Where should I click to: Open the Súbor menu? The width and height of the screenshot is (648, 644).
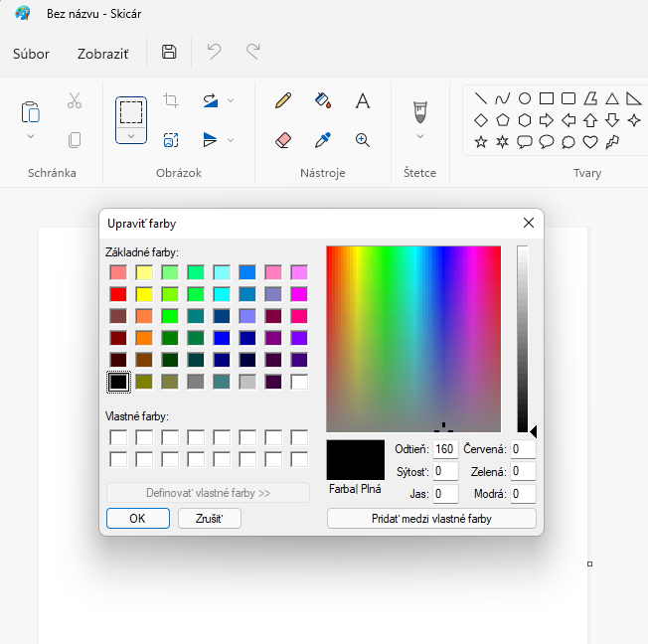click(x=31, y=54)
